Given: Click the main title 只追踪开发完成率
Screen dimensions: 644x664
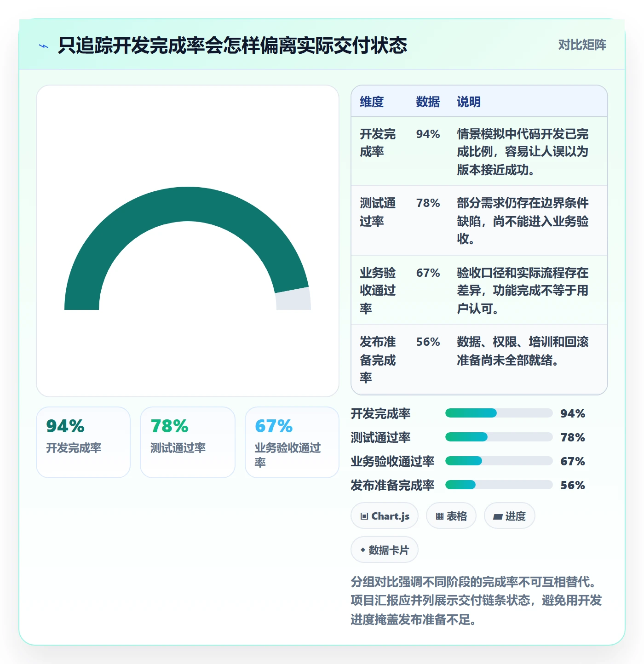Looking at the screenshot, I should pyautogui.click(x=232, y=46).
